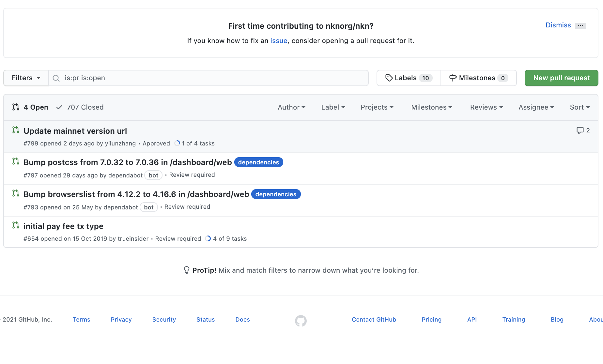The height and width of the screenshot is (364, 603).
Task: Click the 4 of 9 tasks text
Action: (230, 239)
